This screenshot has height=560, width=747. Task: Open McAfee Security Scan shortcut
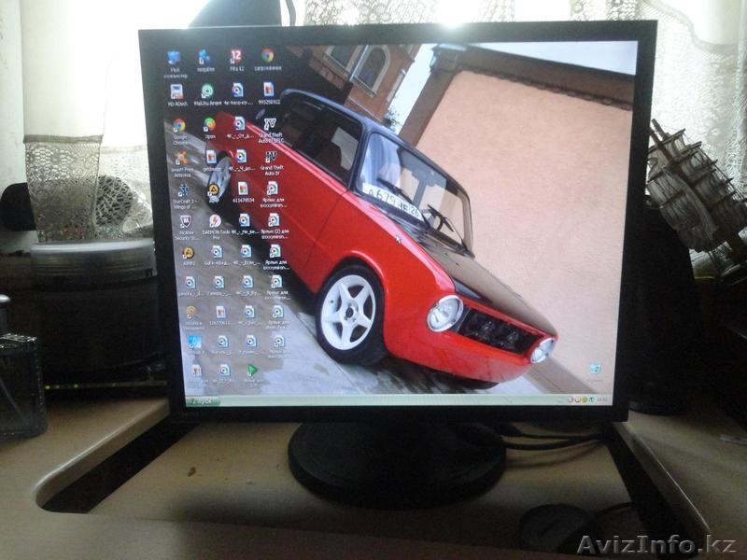(x=186, y=222)
